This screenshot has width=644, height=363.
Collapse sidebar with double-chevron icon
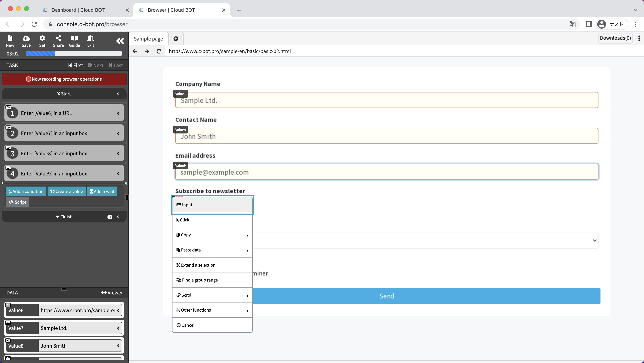[x=120, y=41]
